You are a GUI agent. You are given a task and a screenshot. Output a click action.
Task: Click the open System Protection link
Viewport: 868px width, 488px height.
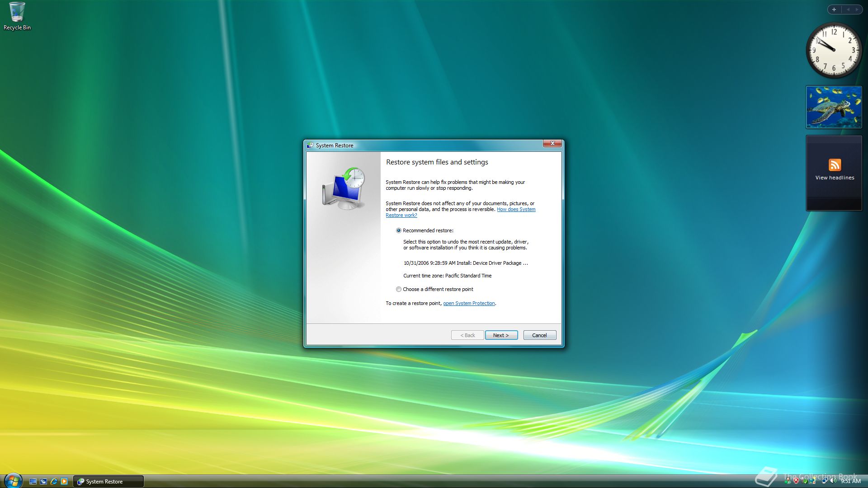pos(469,303)
